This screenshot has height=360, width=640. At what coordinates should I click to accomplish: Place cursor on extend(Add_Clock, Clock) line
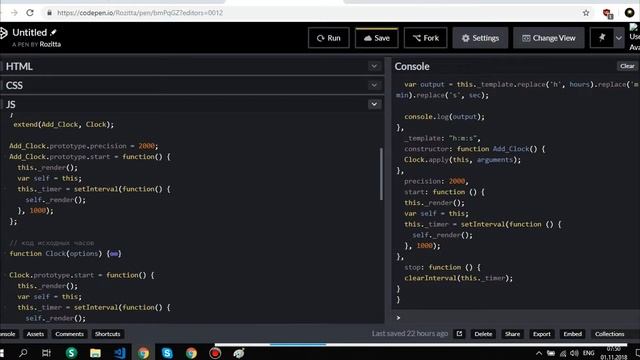coord(63,124)
